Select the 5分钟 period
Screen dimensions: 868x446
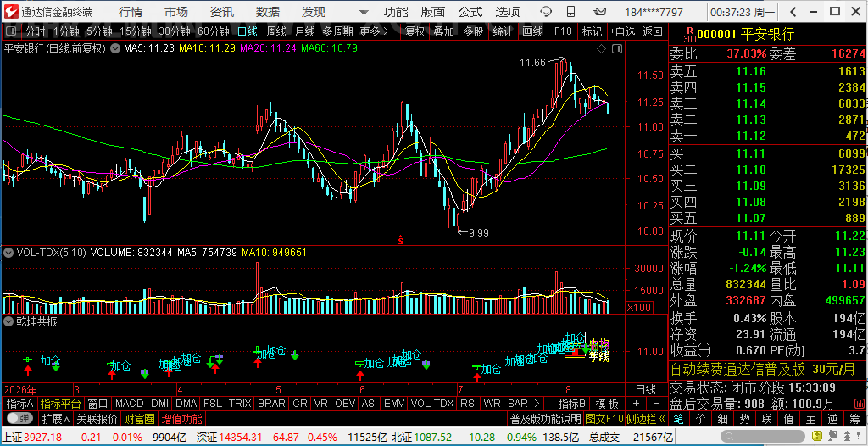[100, 32]
